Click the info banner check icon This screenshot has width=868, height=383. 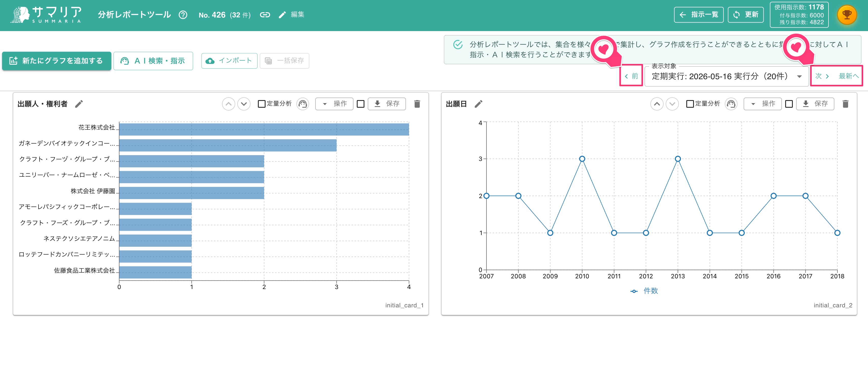pyautogui.click(x=458, y=45)
